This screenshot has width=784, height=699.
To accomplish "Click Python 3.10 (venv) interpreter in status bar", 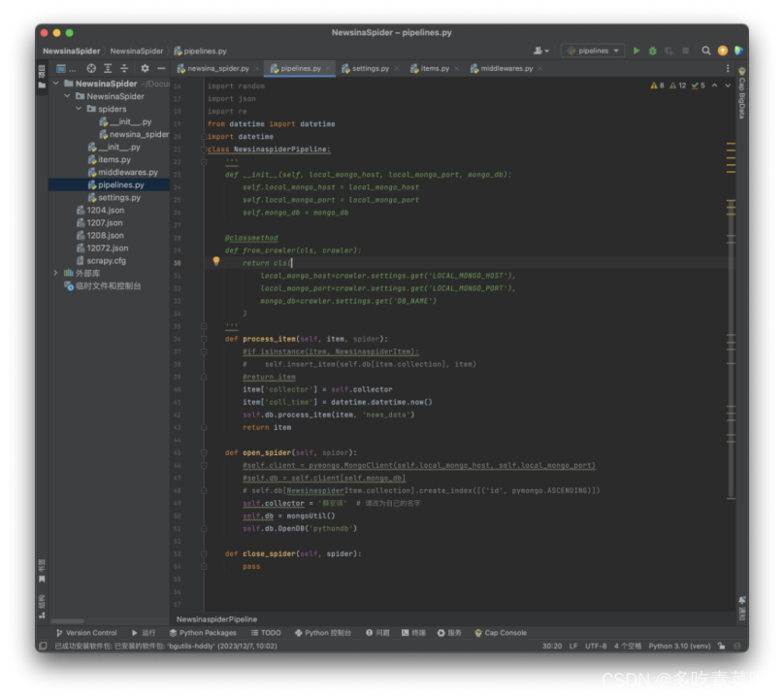I will point(679,646).
